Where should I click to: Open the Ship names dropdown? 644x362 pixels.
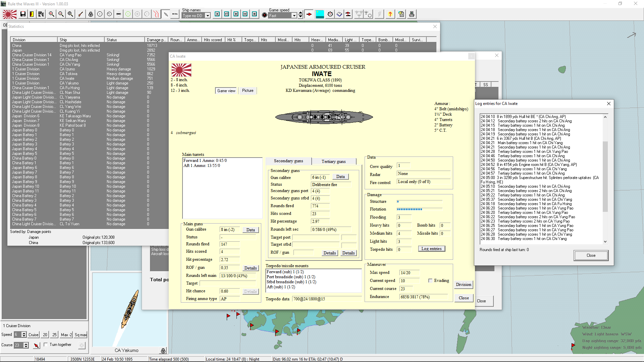click(208, 16)
